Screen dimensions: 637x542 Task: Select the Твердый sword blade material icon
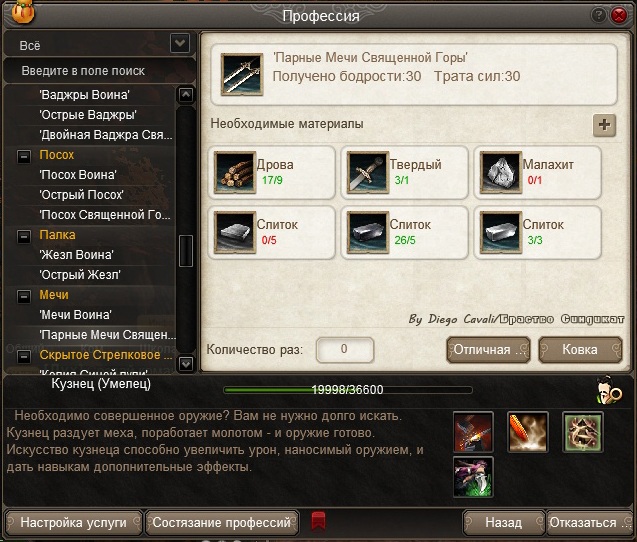368,173
